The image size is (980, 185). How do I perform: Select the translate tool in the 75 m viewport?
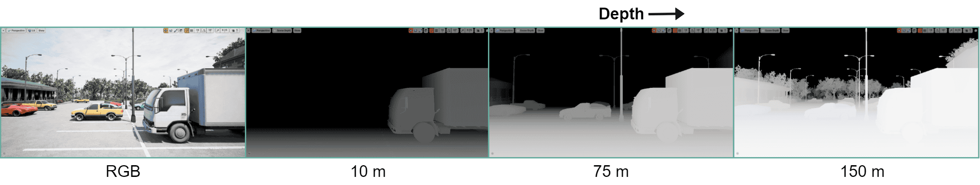654,31
